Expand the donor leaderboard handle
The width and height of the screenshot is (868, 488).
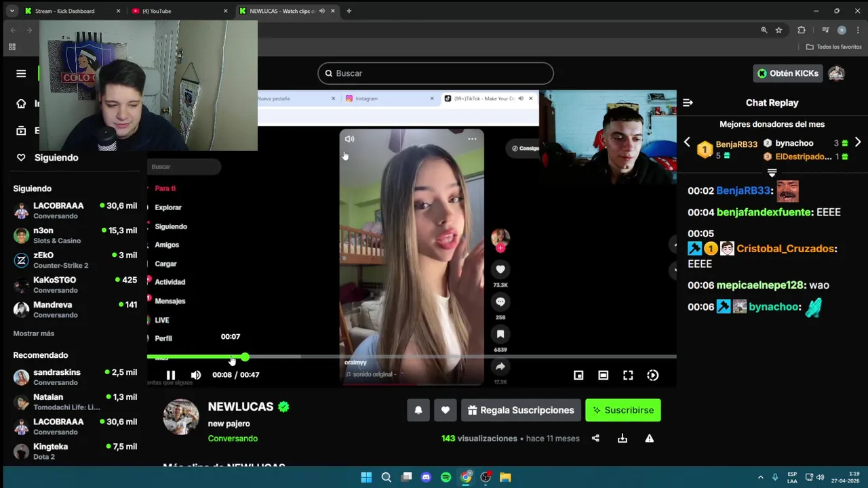pyautogui.click(x=772, y=173)
